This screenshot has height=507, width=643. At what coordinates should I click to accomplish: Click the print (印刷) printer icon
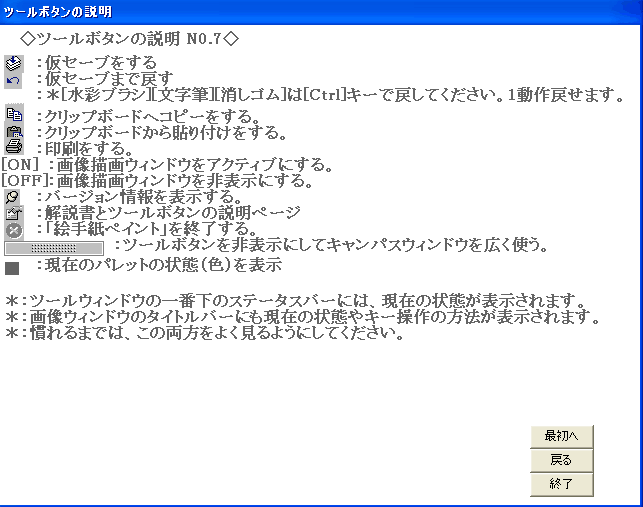[13, 147]
